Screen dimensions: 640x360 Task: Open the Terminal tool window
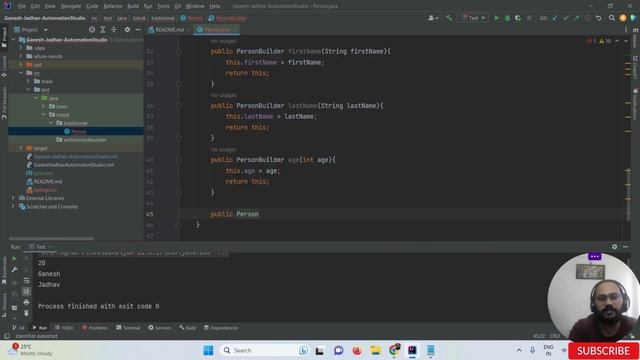point(128,328)
